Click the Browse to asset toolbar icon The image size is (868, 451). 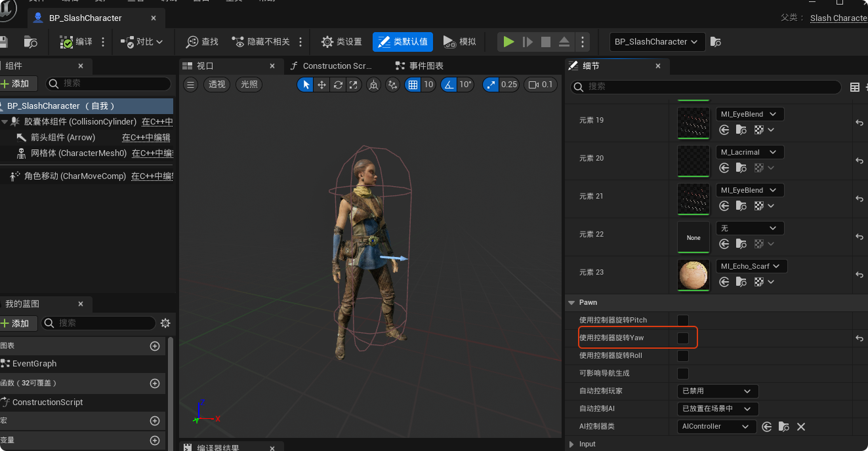click(31, 42)
